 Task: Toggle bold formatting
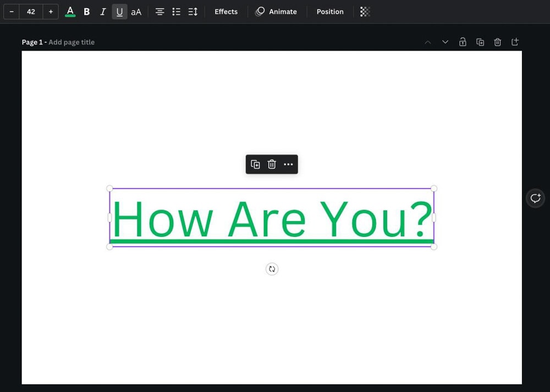[x=87, y=12]
